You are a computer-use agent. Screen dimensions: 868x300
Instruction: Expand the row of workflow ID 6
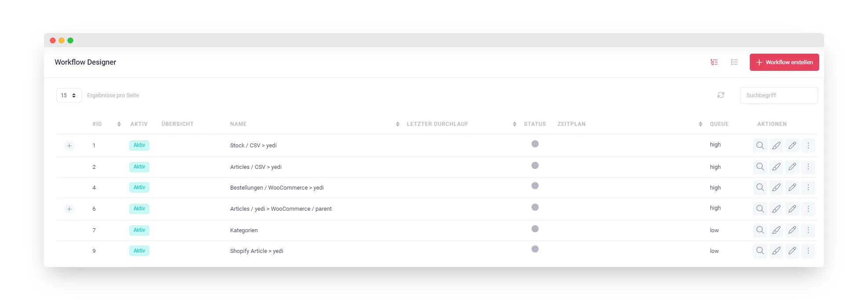[69, 209]
